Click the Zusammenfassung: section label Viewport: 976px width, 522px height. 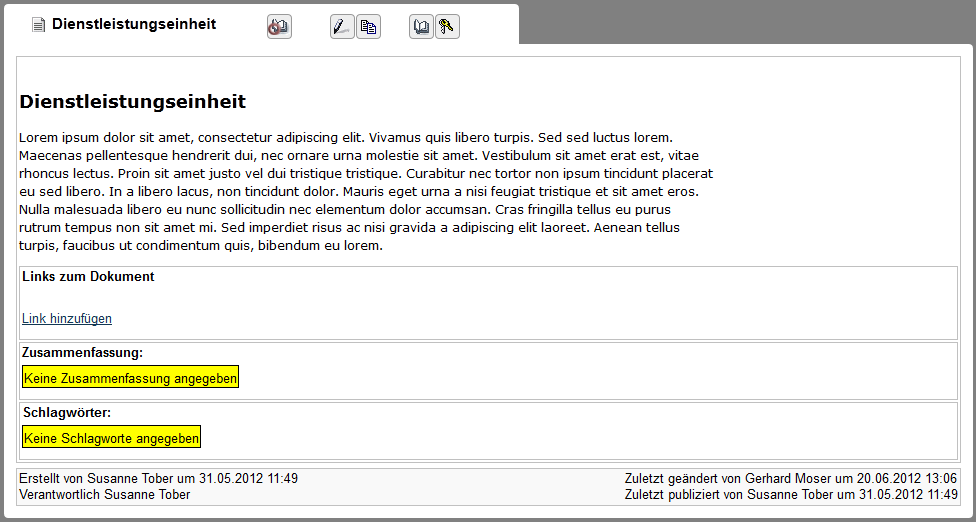[x=82, y=352]
